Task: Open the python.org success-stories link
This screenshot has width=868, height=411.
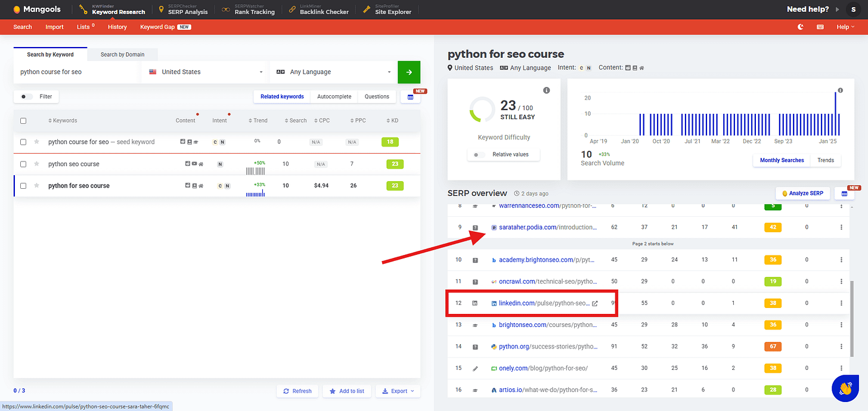Action: click(547, 346)
